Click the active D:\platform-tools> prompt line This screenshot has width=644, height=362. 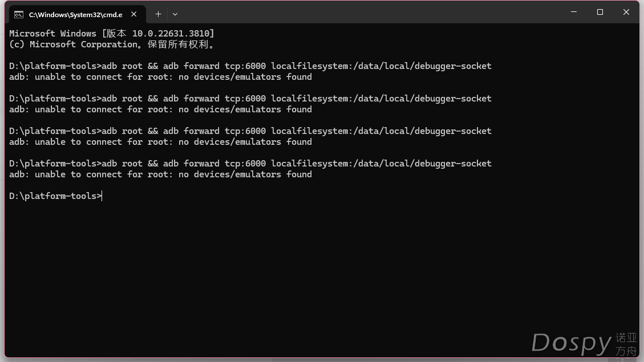55,196
